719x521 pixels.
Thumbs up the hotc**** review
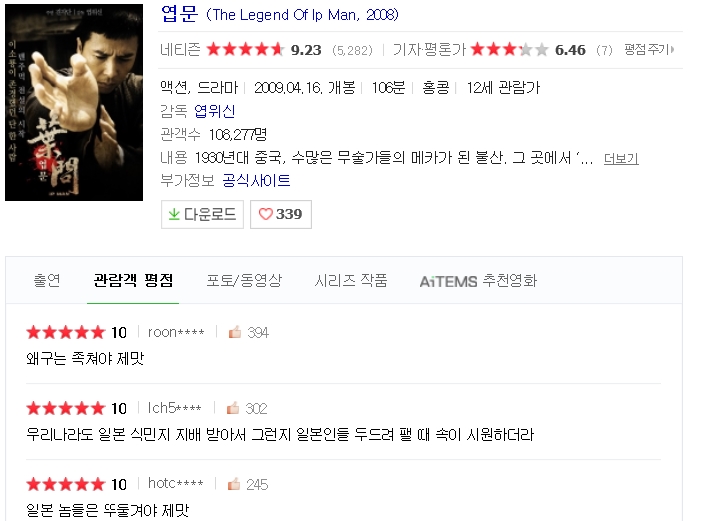point(235,484)
